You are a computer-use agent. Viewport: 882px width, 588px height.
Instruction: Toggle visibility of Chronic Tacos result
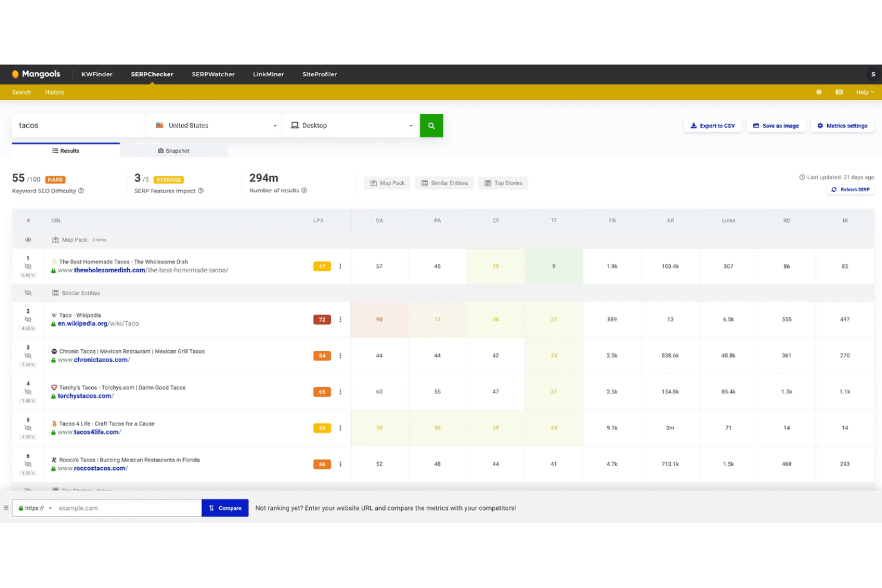[28, 356]
